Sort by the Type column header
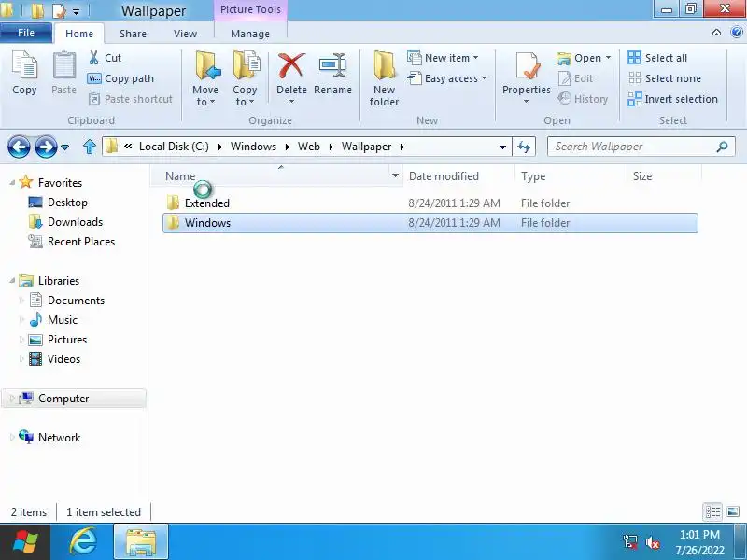 pyautogui.click(x=533, y=176)
